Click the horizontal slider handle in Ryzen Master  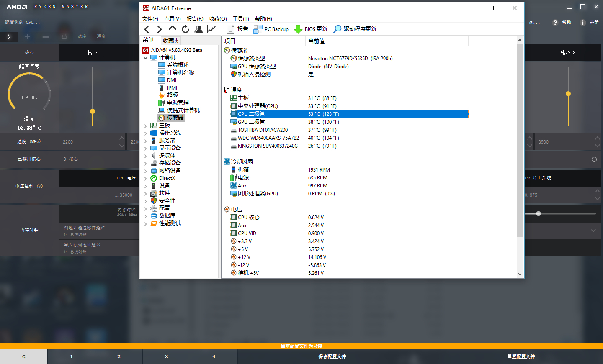pyautogui.click(x=539, y=214)
